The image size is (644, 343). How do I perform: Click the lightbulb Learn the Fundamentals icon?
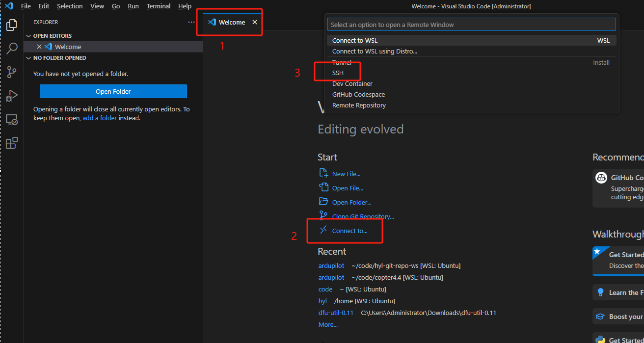tap(600, 292)
